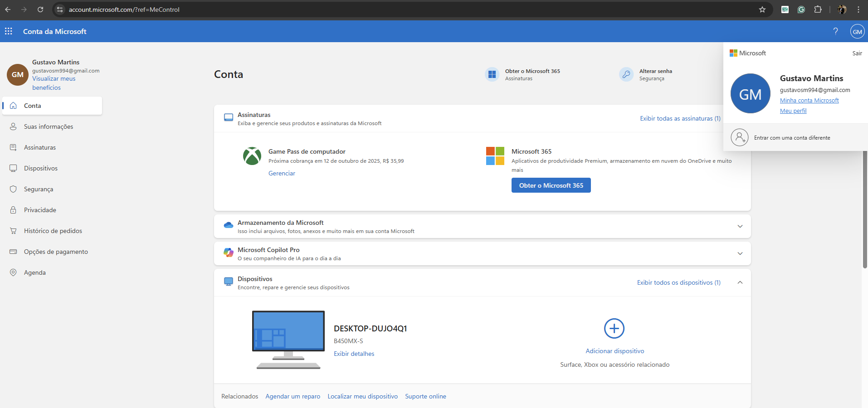Viewport: 868px width, 408px height.
Task: Click Exibir todas as assinaturas link
Action: (680, 118)
